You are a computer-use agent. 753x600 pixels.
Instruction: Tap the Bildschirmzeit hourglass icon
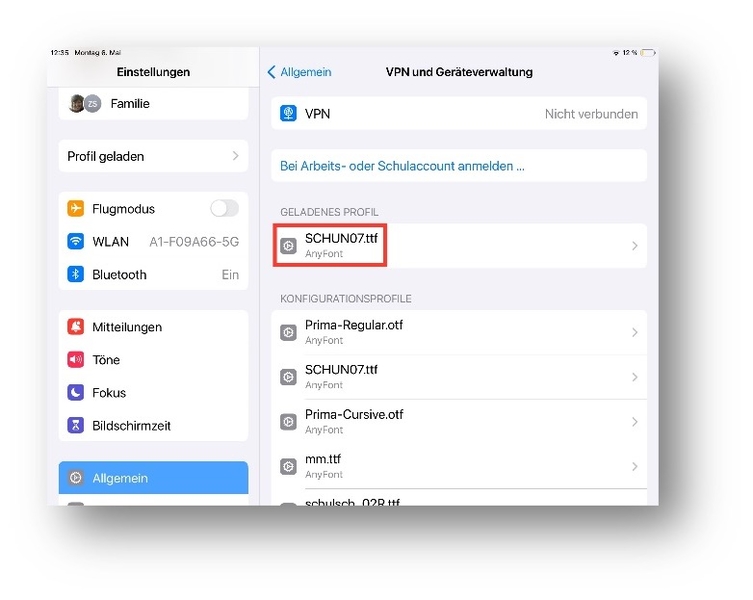coord(75,426)
